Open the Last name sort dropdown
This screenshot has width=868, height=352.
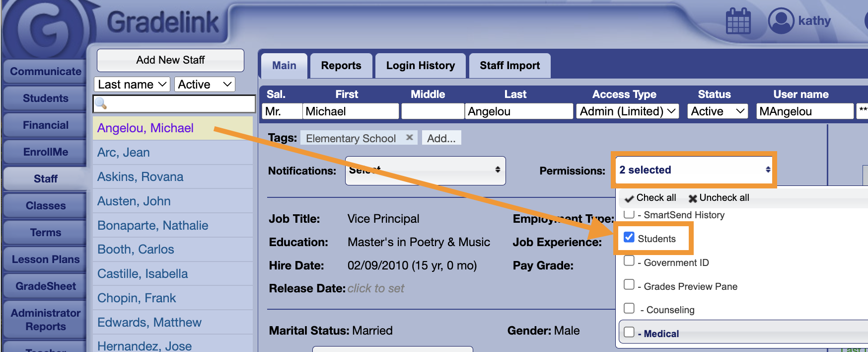point(132,85)
